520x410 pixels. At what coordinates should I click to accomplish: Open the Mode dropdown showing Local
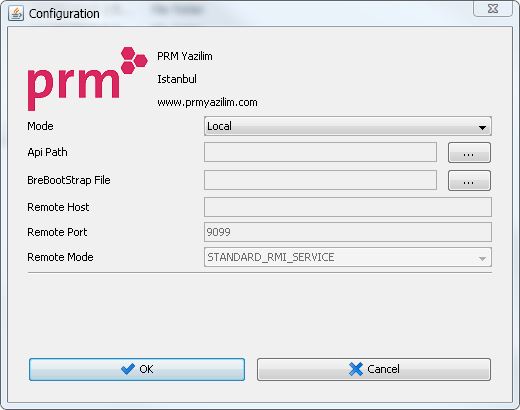[348, 126]
